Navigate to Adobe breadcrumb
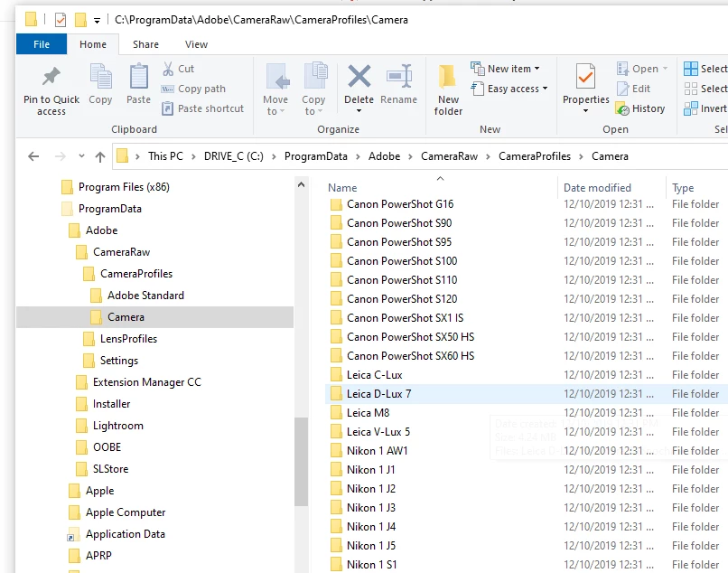The width and height of the screenshot is (728, 573). tap(384, 156)
